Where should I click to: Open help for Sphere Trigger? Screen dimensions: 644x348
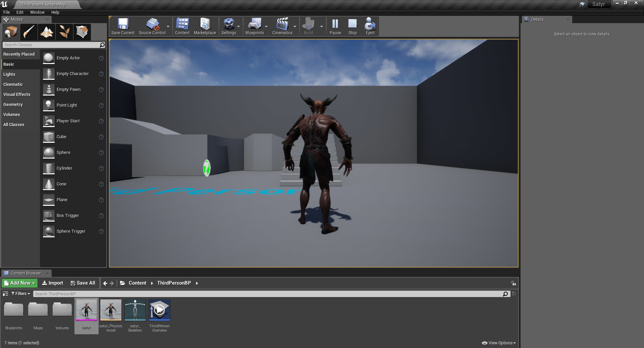pos(101,231)
